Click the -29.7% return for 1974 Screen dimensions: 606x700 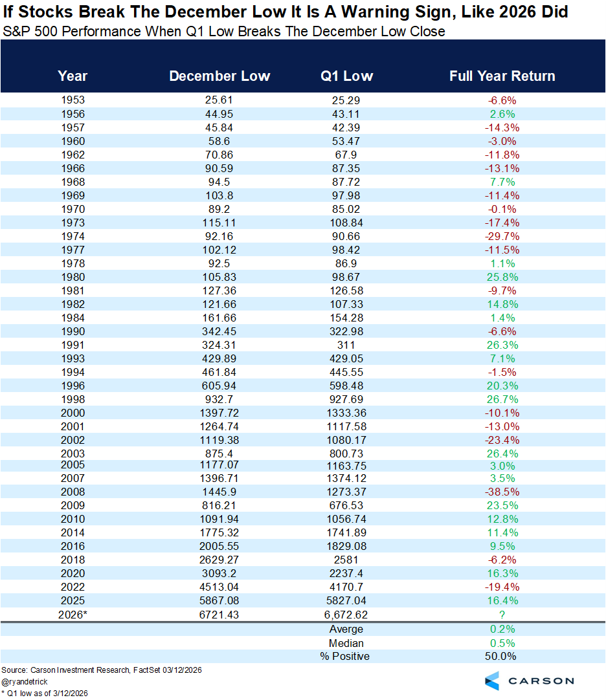click(x=502, y=236)
